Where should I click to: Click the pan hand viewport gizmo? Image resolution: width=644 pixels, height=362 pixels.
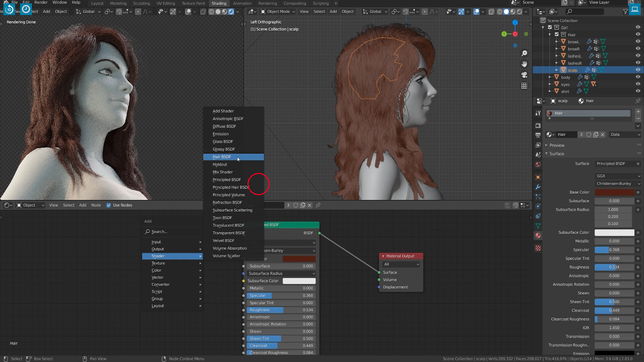(x=524, y=64)
